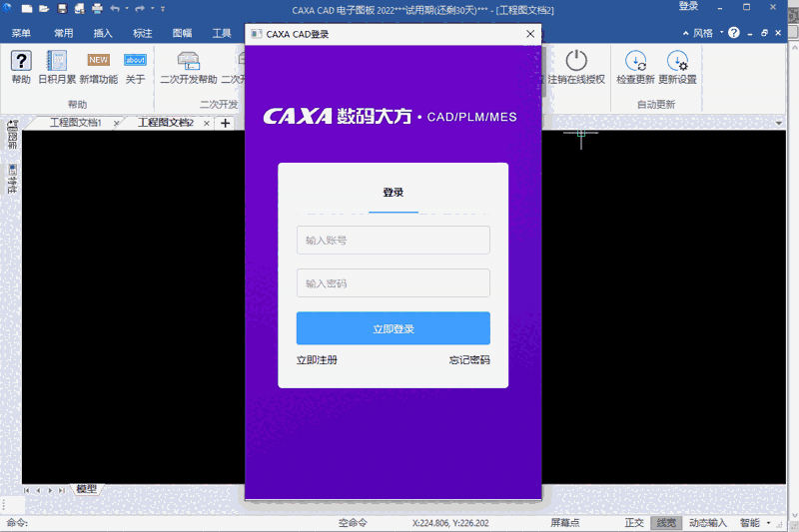The height and width of the screenshot is (532, 799).
Task: Click the Save As icon in quick toolbar
Action: pyautogui.click(x=80, y=9)
